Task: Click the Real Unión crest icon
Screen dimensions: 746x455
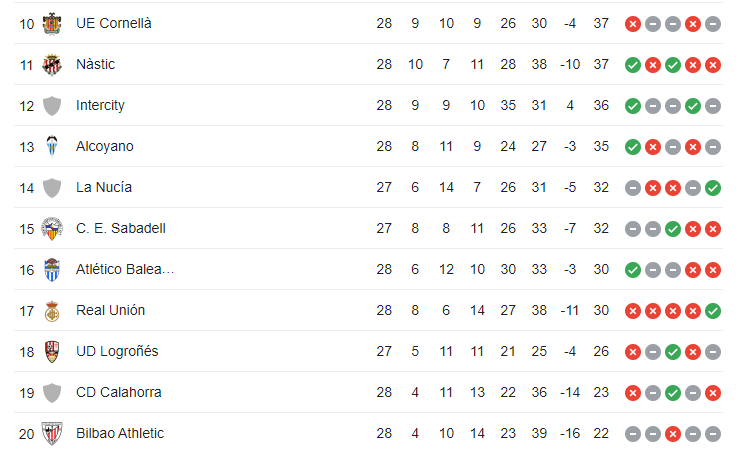Action: coord(52,311)
